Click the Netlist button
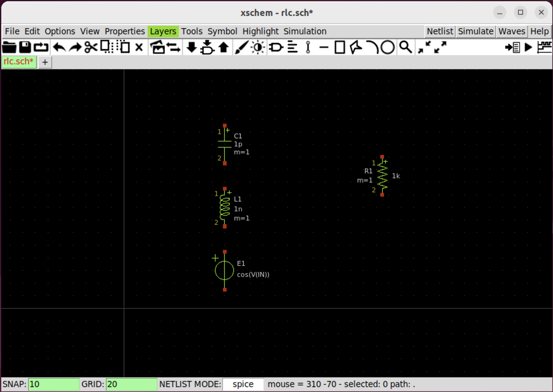This screenshot has width=553, height=392. tap(440, 31)
